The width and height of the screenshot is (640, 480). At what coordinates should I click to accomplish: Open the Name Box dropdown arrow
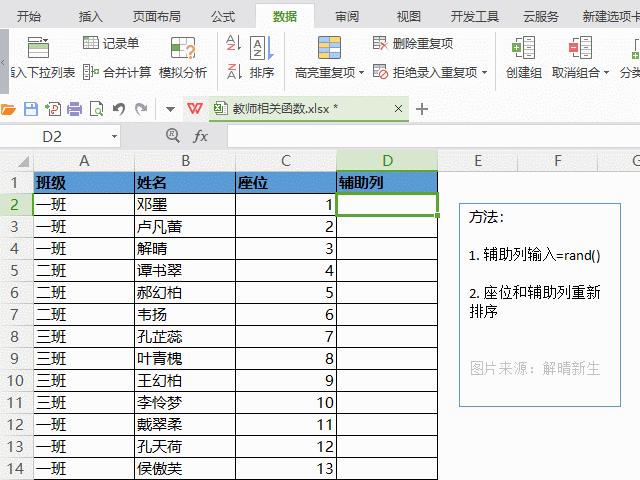(115, 136)
